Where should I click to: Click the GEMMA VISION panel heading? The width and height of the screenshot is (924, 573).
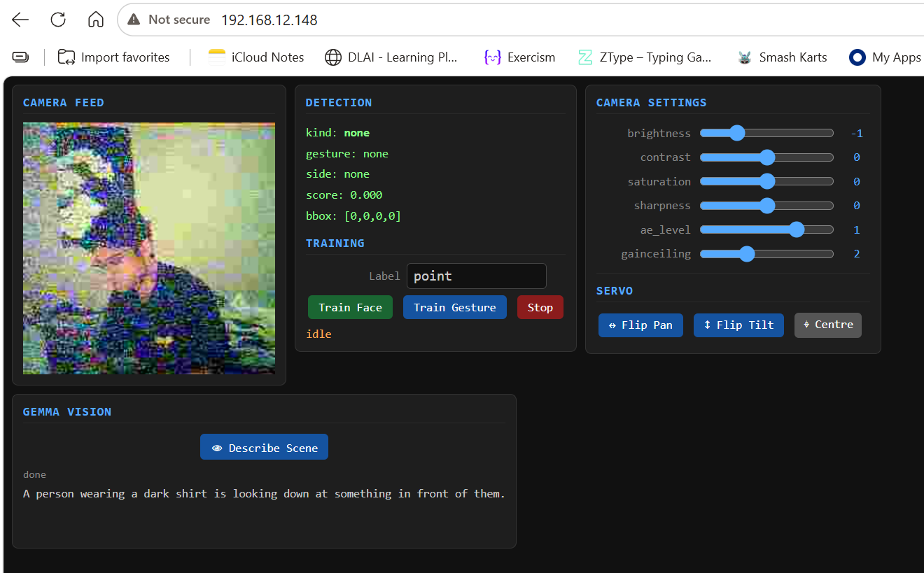tap(67, 412)
